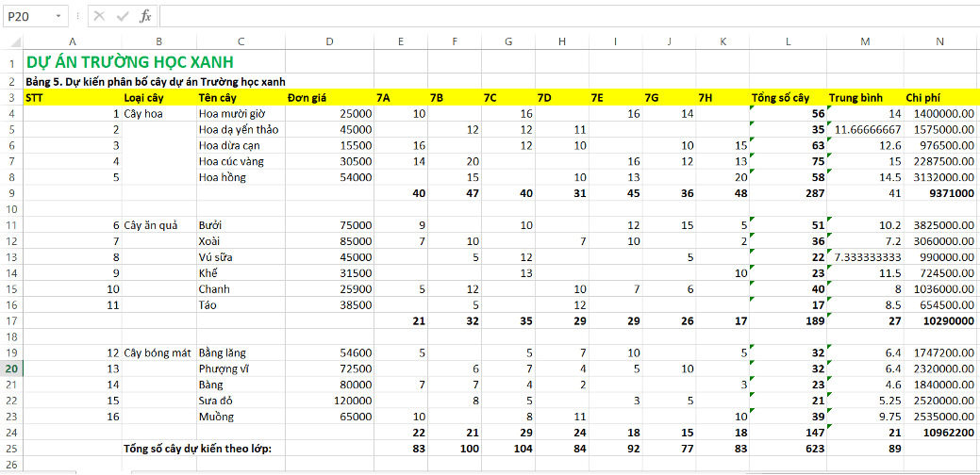Screen dimensions: 980x475
Task: Click the Cancel X icon in formula bar
Action: point(100,16)
